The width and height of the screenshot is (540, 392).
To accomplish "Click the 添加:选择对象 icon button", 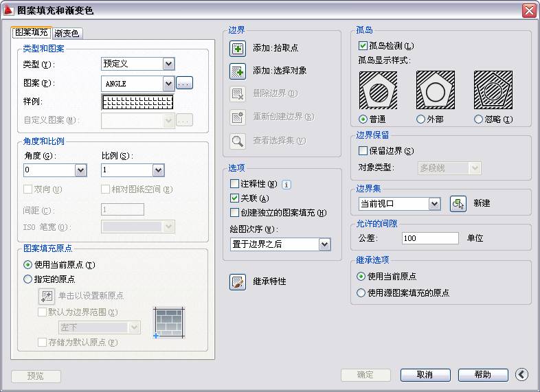I will point(238,71).
